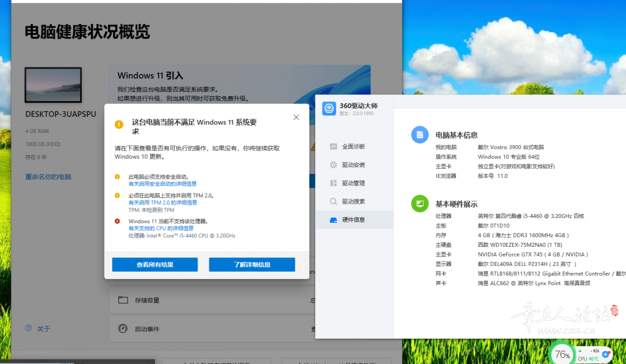Image resolution: width=626 pixels, height=364 pixels.
Task: Open 有关启用 TPM 2.0 的详细信息 link
Action: coord(163,202)
